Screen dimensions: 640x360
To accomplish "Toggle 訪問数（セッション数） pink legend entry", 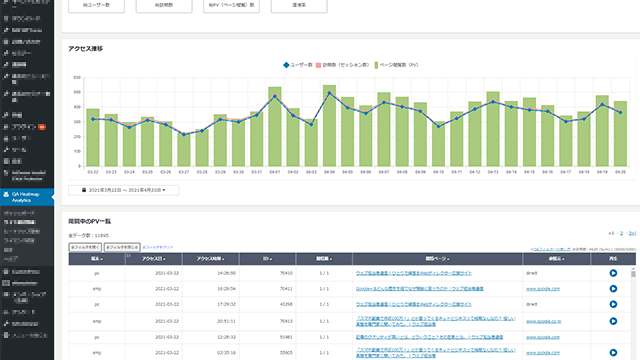I will [342, 65].
